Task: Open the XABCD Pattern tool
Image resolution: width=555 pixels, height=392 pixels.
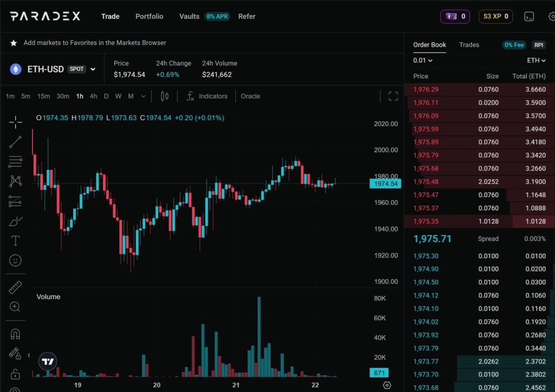Action: [x=15, y=181]
